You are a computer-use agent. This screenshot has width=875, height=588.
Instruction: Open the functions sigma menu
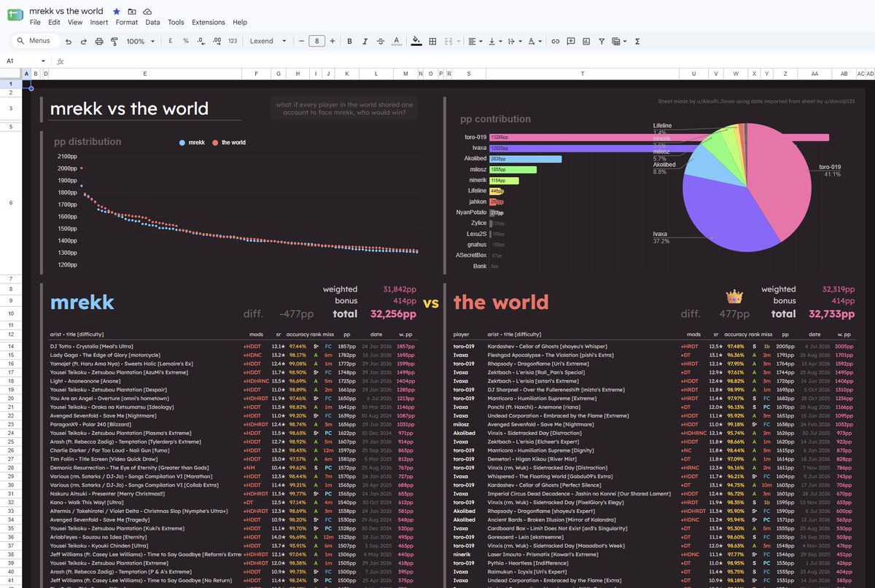click(x=637, y=42)
